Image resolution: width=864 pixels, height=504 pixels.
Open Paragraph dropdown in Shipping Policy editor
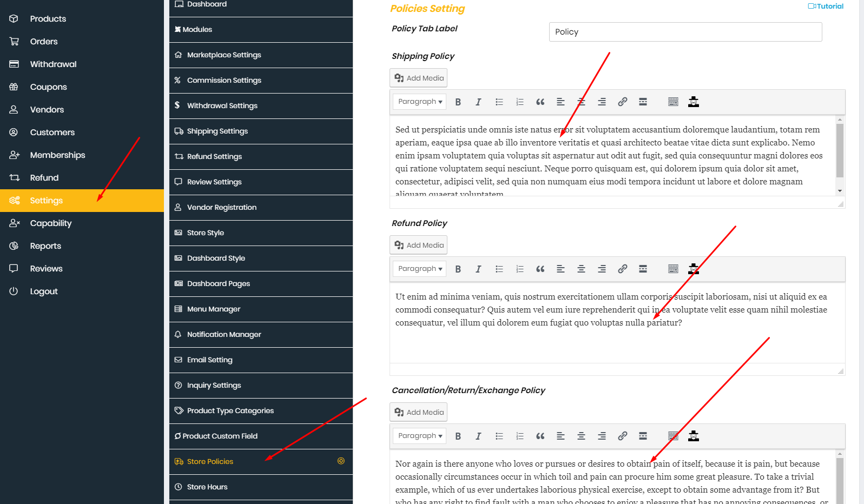[x=419, y=102]
